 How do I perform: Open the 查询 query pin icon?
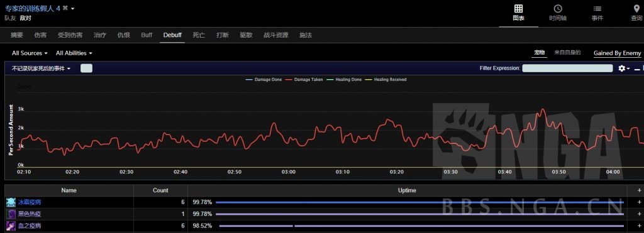(x=637, y=9)
